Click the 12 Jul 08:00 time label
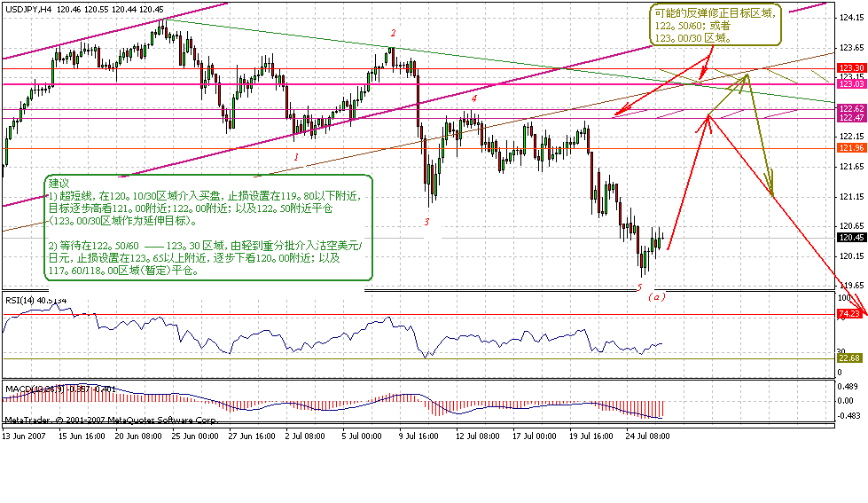This screenshot has height=503, width=868. (x=478, y=436)
